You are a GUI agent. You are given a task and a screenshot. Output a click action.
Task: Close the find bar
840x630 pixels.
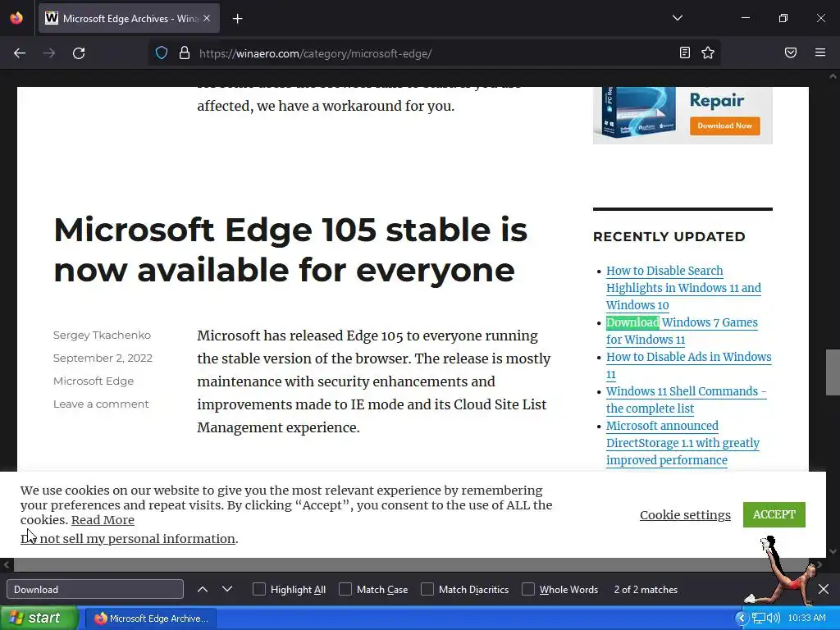click(x=824, y=589)
